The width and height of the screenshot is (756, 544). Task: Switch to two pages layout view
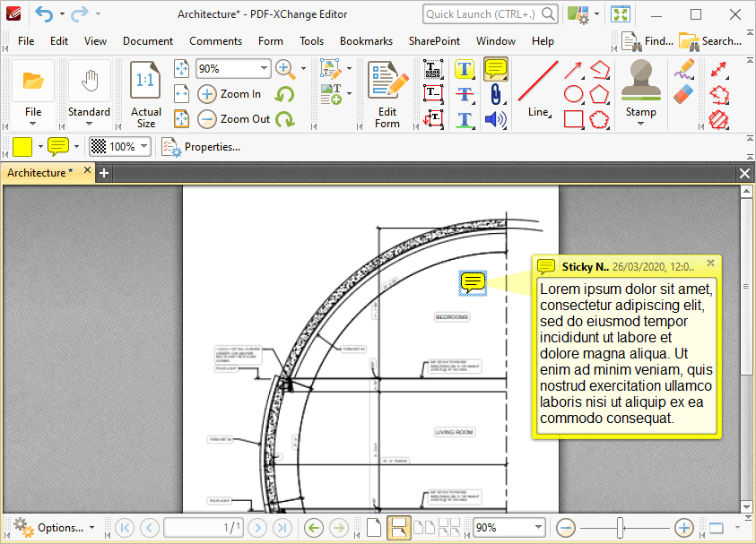(x=424, y=528)
